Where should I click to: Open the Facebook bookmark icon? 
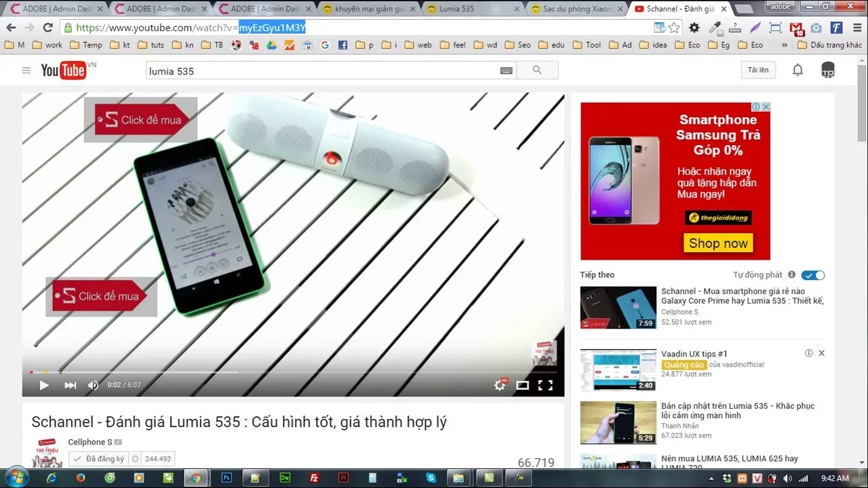click(x=342, y=45)
